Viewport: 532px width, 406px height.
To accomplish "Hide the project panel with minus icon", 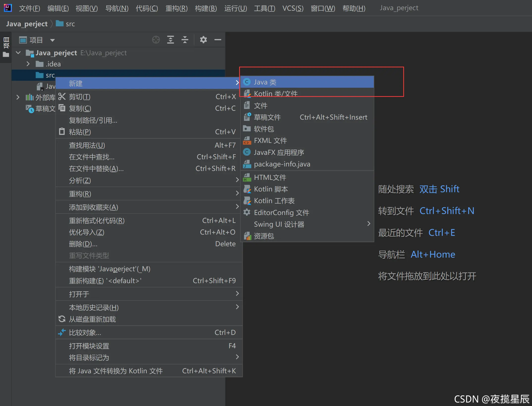I will (218, 40).
